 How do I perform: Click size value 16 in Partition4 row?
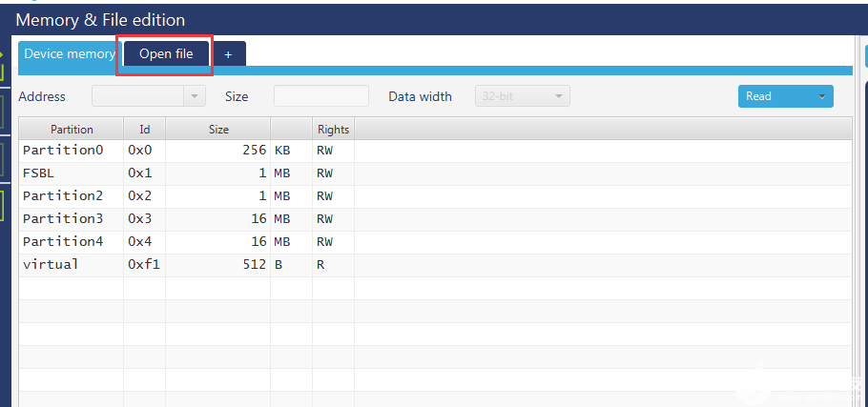click(x=218, y=242)
